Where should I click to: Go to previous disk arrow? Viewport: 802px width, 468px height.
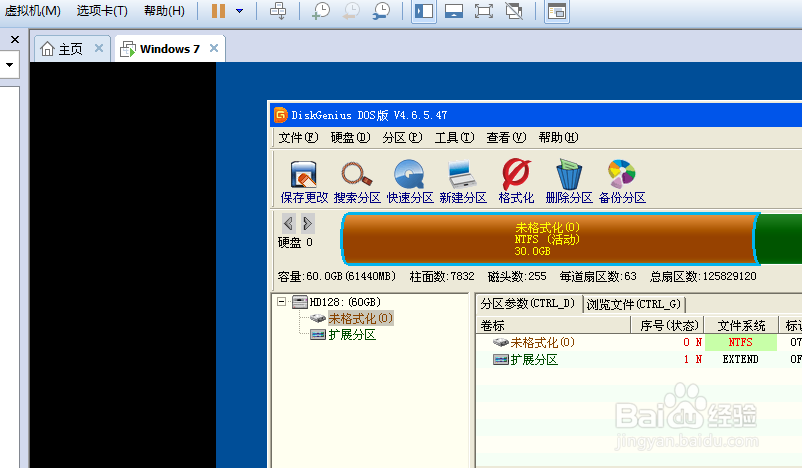tap(288, 224)
